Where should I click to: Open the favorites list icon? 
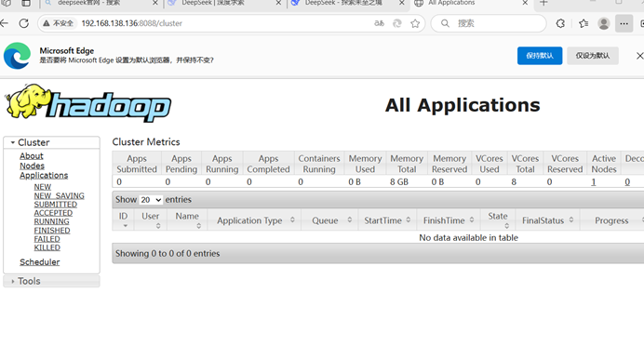point(584,23)
